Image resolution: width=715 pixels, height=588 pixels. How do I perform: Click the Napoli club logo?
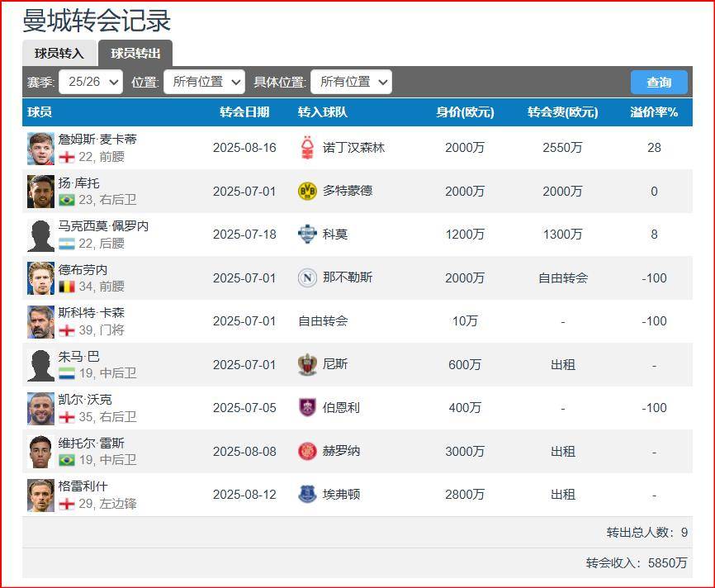tap(306, 277)
